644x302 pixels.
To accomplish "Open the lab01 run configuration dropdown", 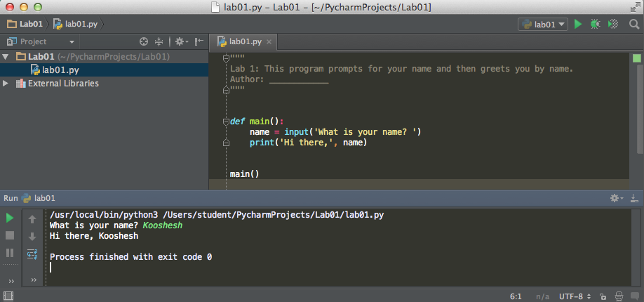I will [x=543, y=24].
